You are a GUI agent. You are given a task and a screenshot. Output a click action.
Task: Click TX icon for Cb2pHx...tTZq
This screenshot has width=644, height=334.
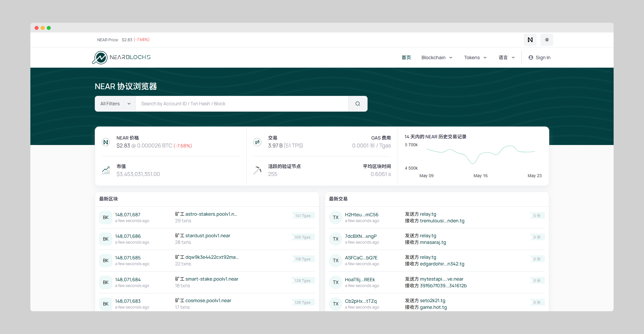click(x=336, y=304)
